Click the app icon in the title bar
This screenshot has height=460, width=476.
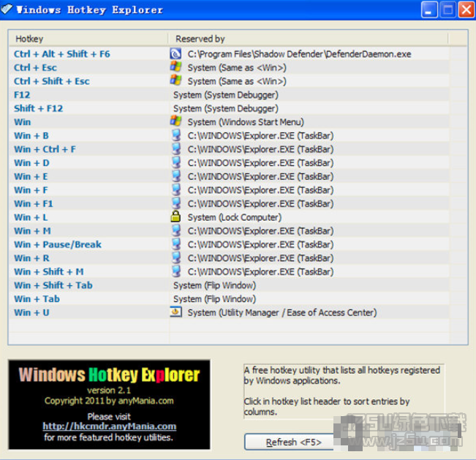pyautogui.click(x=7, y=9)
